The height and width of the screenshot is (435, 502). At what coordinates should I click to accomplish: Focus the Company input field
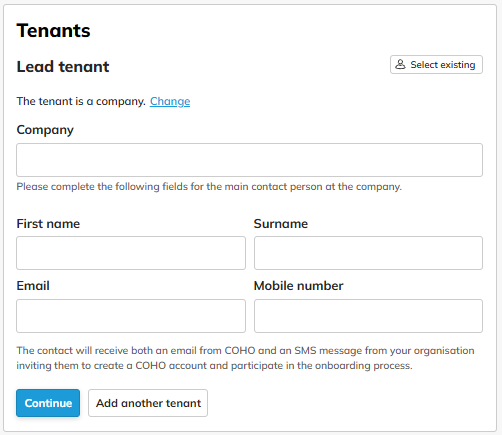(249, 160)
